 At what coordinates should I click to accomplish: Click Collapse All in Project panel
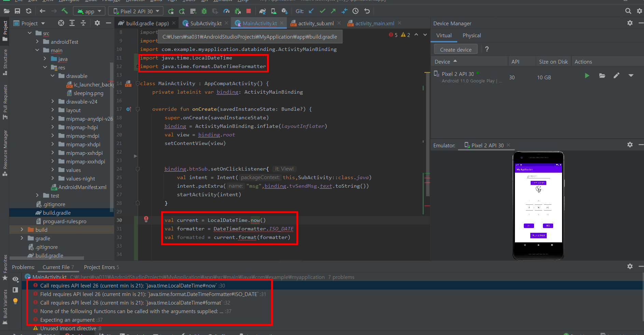click(83, 23)
